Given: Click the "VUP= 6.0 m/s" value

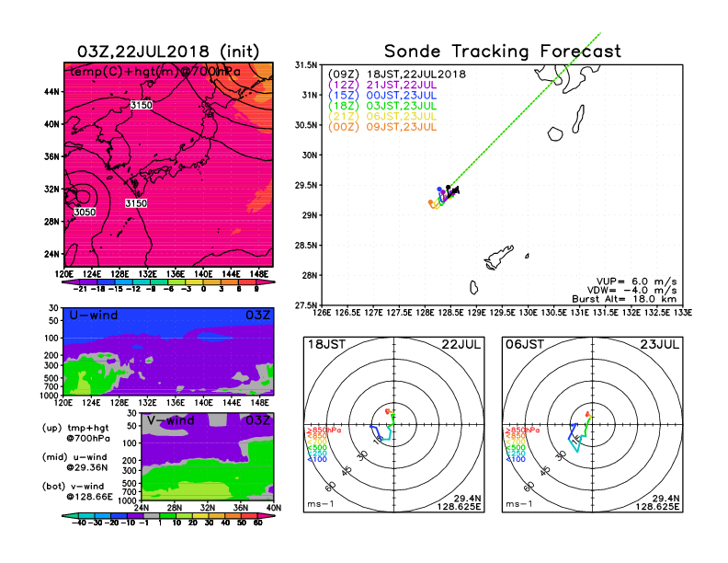Looking at the screenshot, I should click(636, 281).
